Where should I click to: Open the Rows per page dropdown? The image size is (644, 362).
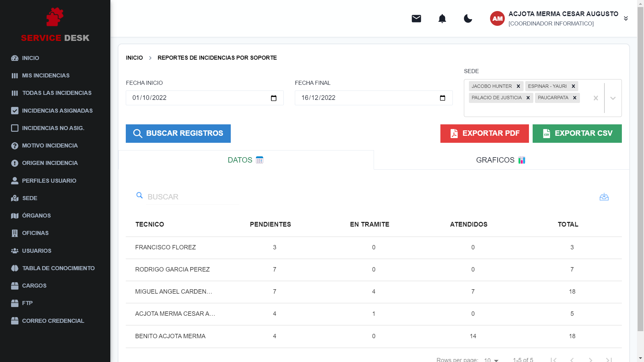[491, 360]
